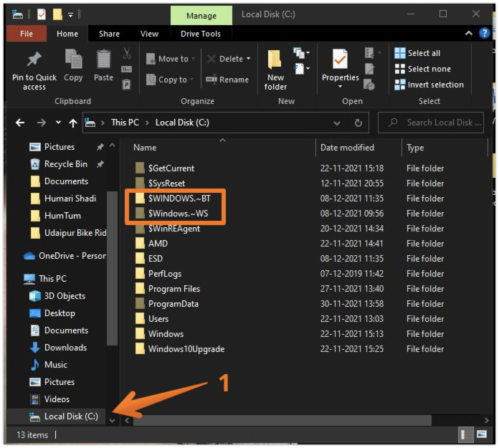Open the File menu
Screen dimensions: 499x448
pos(27,34)
